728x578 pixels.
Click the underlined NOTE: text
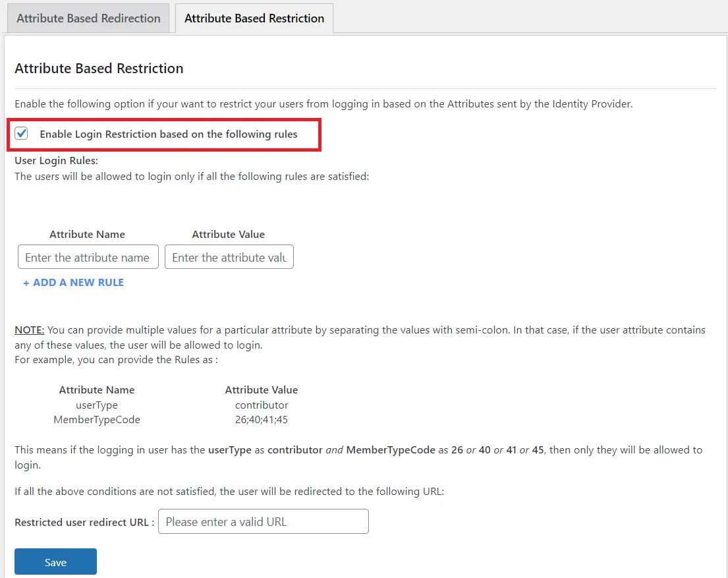(29, 330)
